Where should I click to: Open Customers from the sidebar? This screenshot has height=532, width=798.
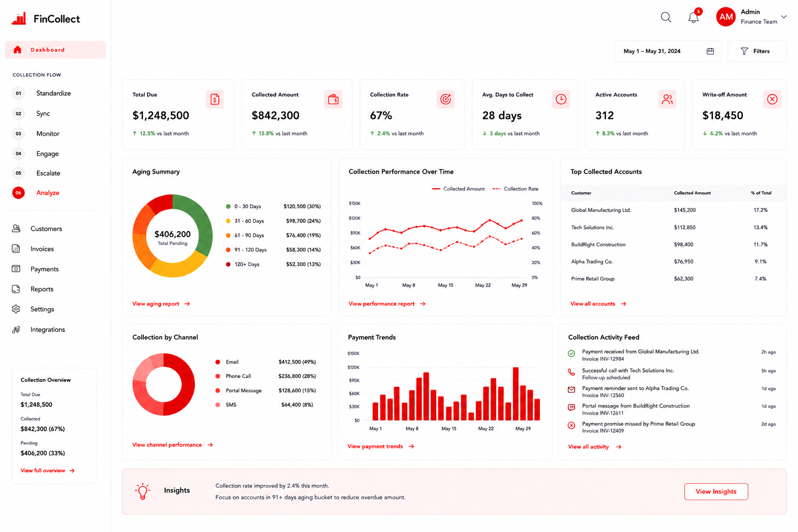tap(37, 229)
